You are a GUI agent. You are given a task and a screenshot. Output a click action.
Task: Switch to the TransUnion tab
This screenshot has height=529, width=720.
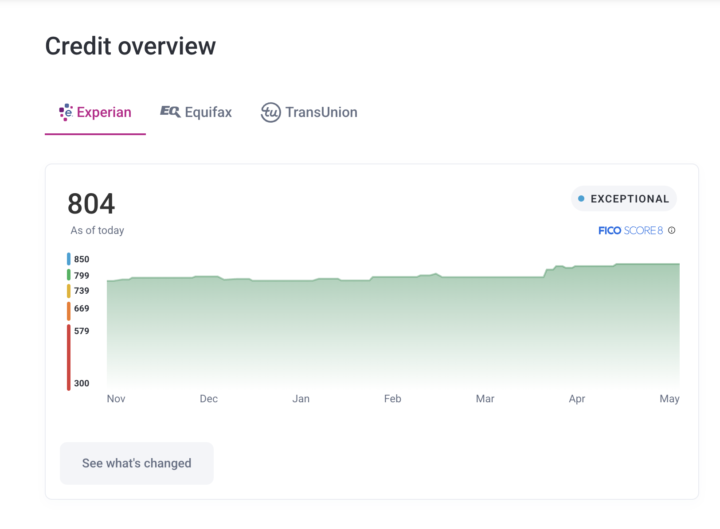point(309,113)
